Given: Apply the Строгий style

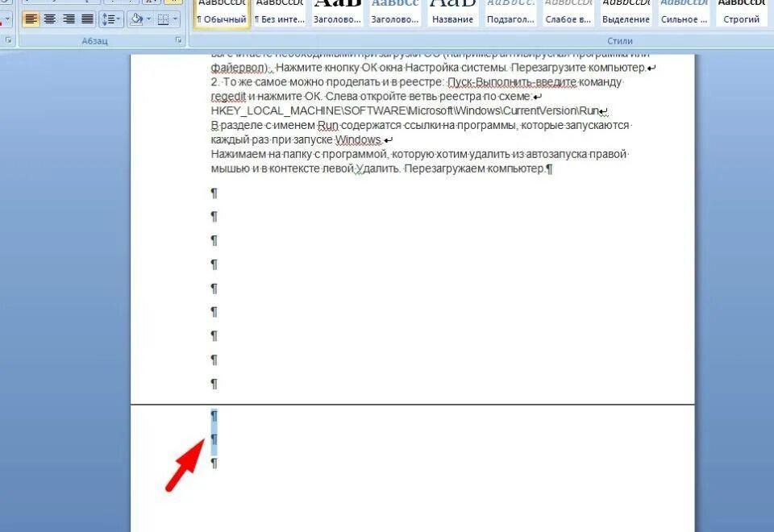Looking at the screenshot, I should tap(742, 14).
